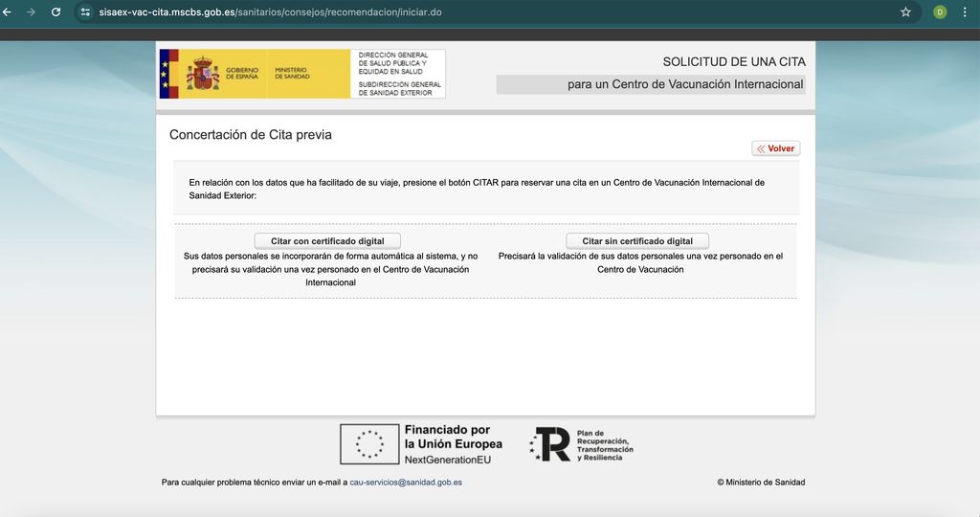
Task: Click the sisaex-vac-cita.mscbs.gob.es address bar URL
Action: [270, 11]
